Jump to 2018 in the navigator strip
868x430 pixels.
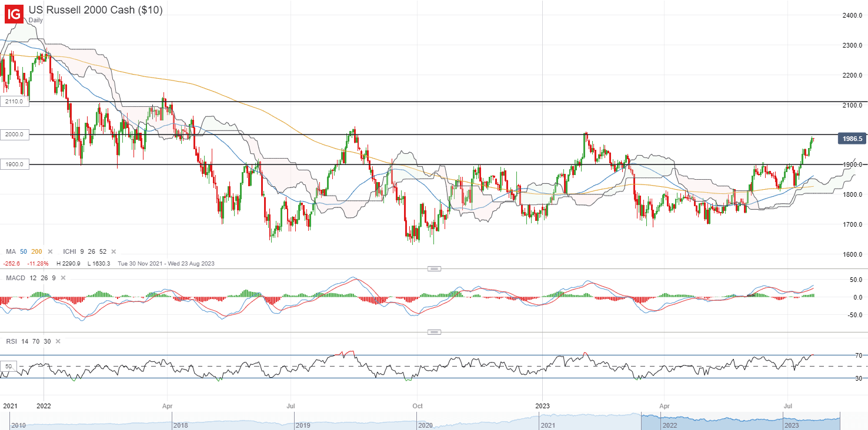click(x=179, y=425)
